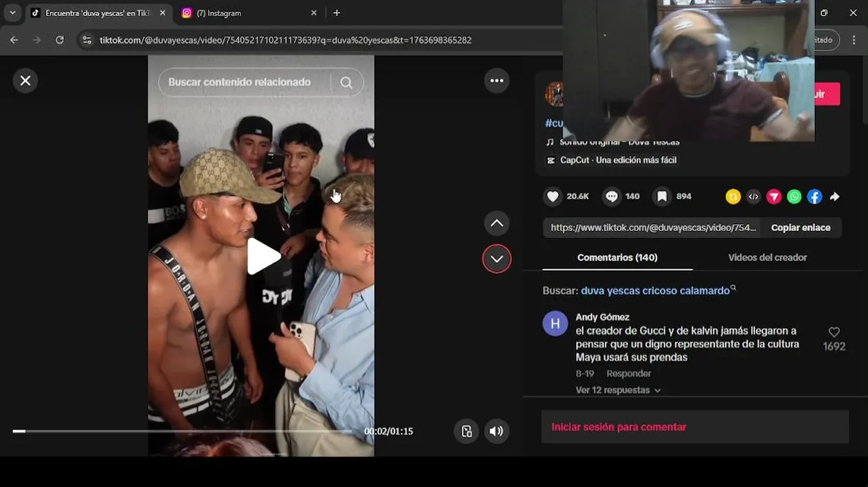
Task: Open Andy Gómez profile avatar
Action: pyautogui.click(x=555, y=323)
